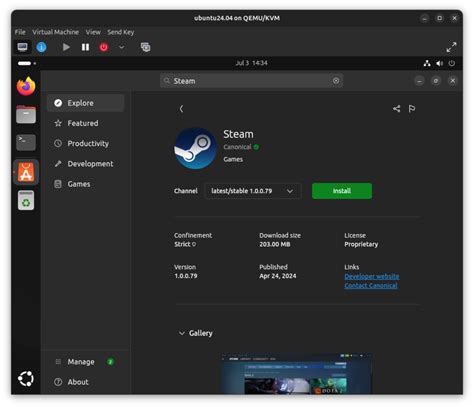Open Terminal from the Ubuntu dock

click(x=26, y=143)
